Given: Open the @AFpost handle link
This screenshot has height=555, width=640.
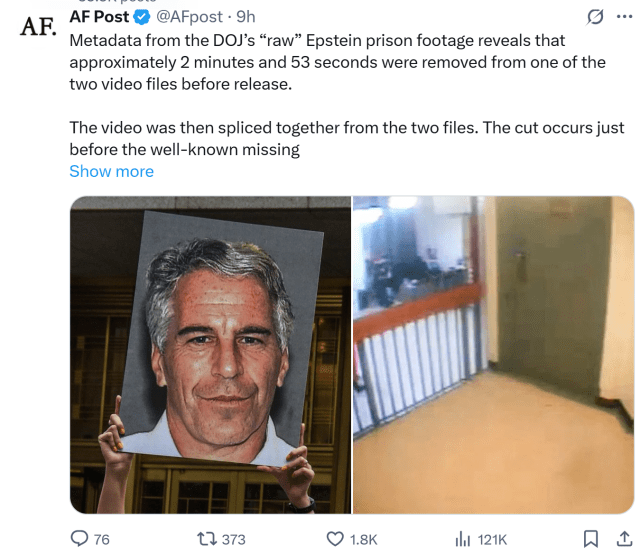Looking at the screenshot, I should [x=189, y=17].
